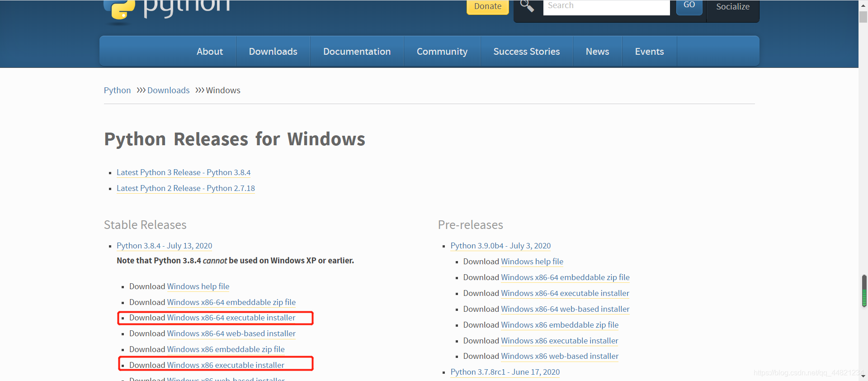Select the 'Pre-releases' heading text

coord(471,225)
